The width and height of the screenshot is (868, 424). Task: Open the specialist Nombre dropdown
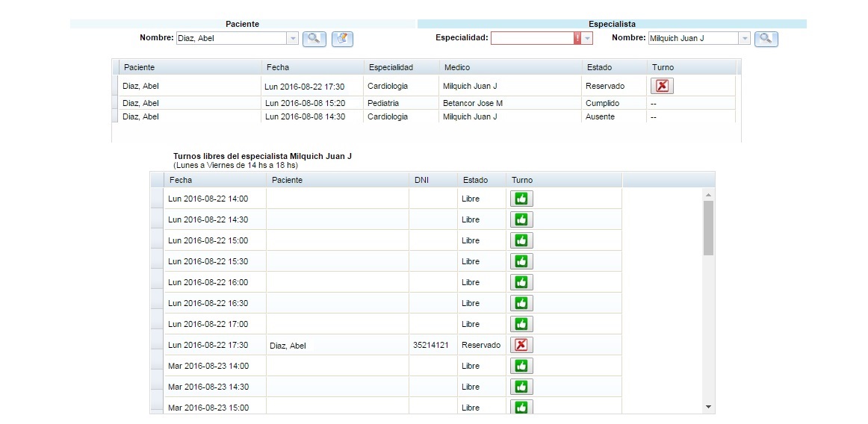point(744,38)
